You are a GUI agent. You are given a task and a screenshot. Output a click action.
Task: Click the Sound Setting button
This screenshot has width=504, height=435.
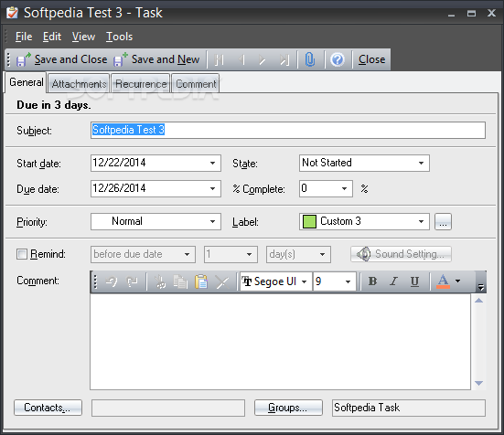401,254
